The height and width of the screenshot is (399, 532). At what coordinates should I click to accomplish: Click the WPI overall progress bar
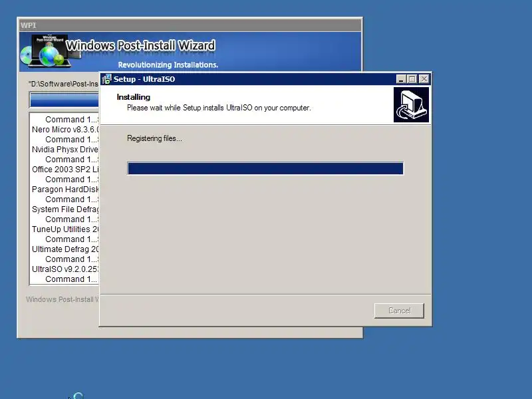65,100
